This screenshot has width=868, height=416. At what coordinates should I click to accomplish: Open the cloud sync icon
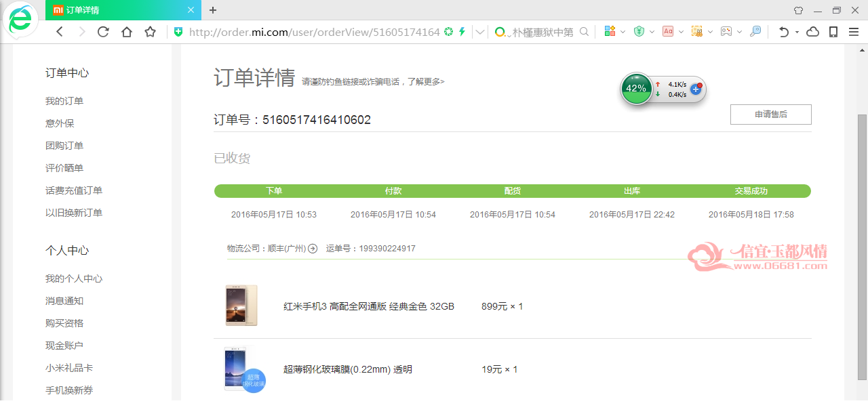point(812,32)
